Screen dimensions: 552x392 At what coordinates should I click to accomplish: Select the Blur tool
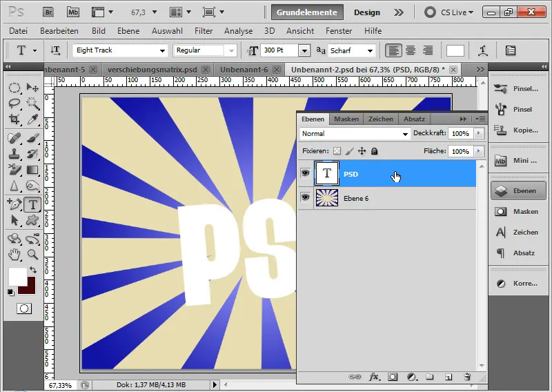[x=14, y=186]
